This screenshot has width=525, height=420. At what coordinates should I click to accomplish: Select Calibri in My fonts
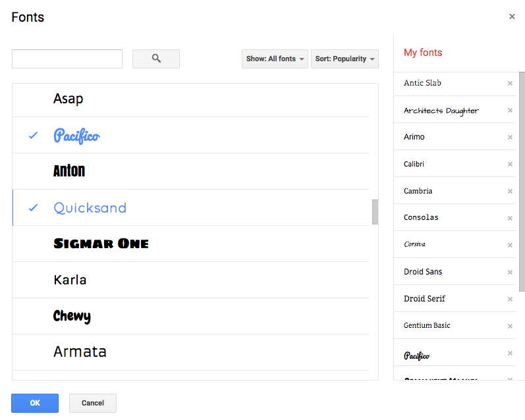point(414,164)
